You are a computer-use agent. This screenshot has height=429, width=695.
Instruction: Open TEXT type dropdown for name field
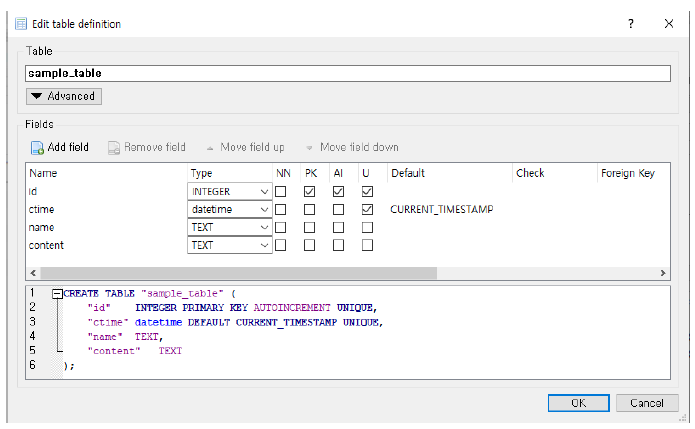(230, 227)
